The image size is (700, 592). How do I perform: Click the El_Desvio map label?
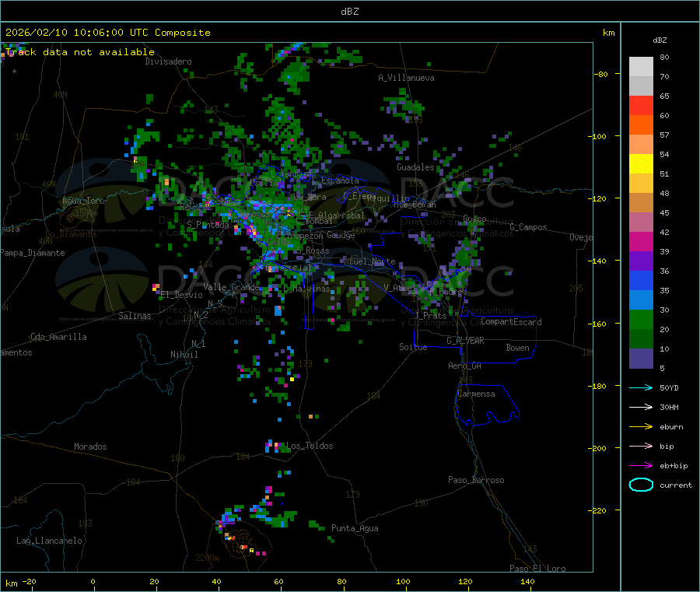181,295
